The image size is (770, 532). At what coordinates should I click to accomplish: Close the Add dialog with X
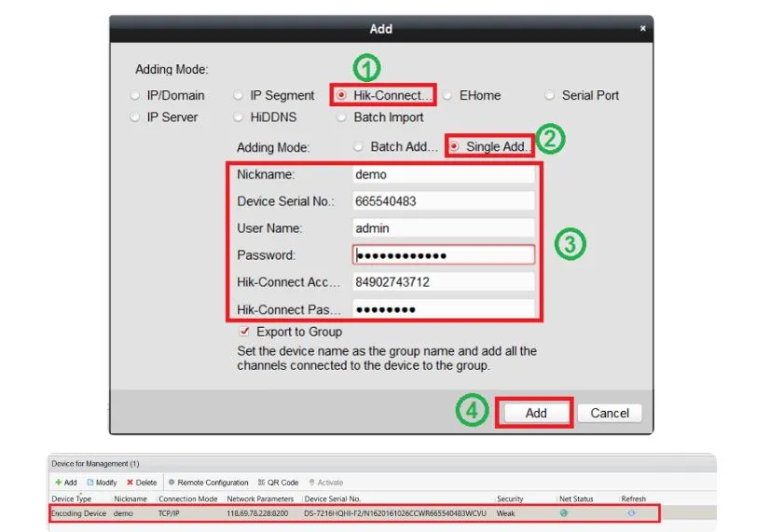642,29
